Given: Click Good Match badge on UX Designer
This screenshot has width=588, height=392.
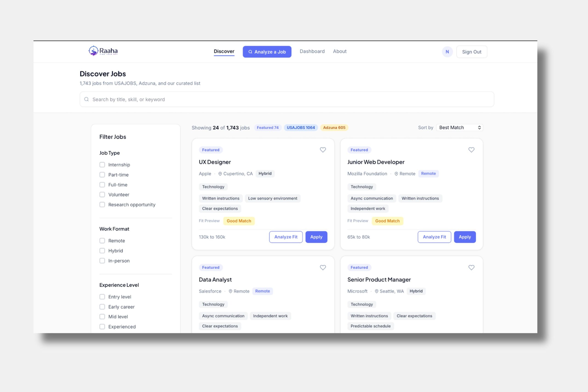Looking at the screenshot, I should (239, 221).
